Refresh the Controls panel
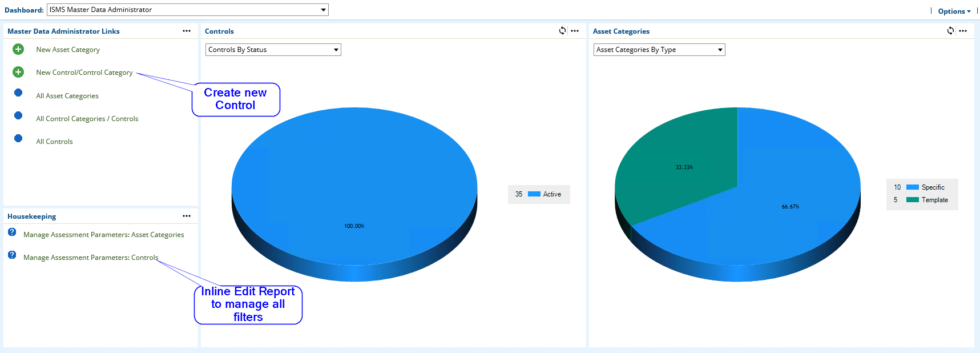Viewport: 980px width, 353px height. click(562, 31)
